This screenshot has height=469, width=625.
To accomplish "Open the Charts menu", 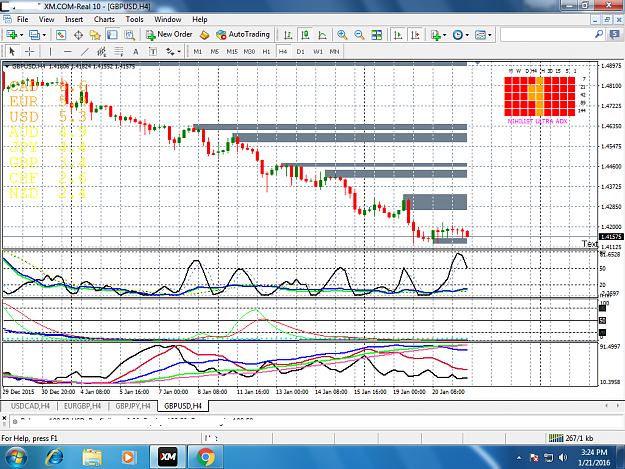I will [104, 20].
